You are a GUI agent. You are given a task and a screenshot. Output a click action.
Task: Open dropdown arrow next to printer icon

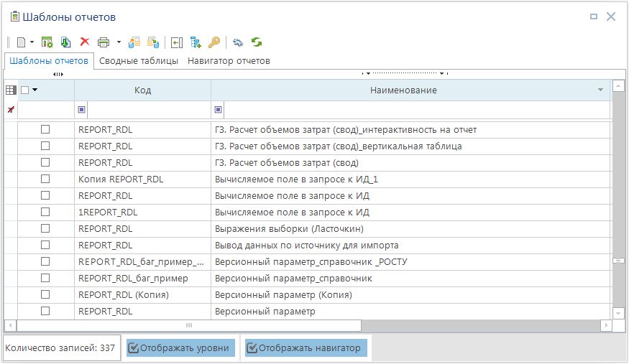click(118, 42)
